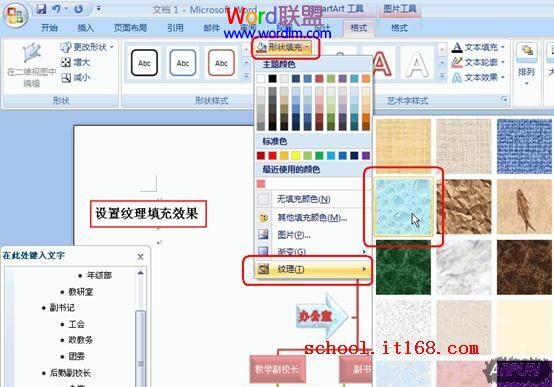Click the 政教务 bullet item
The image size is (554, 387).
coord(81,340)
